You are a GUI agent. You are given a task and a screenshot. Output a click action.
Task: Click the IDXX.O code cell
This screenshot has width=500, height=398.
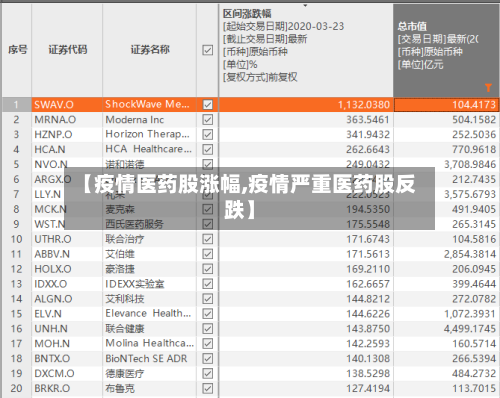(67, 284)
